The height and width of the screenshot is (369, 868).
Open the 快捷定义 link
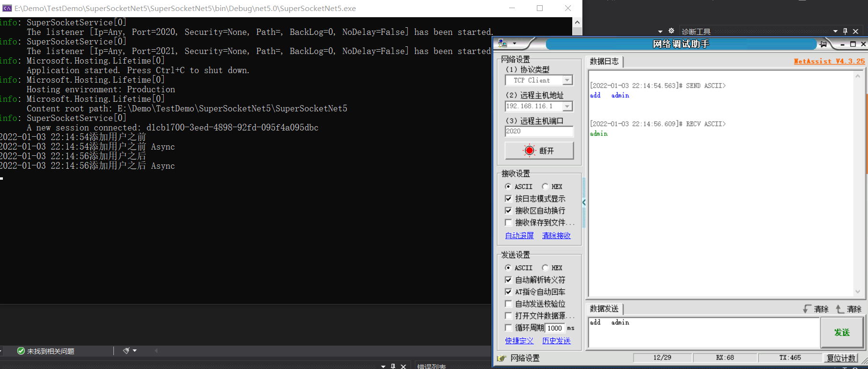click(x=519, y=340)
